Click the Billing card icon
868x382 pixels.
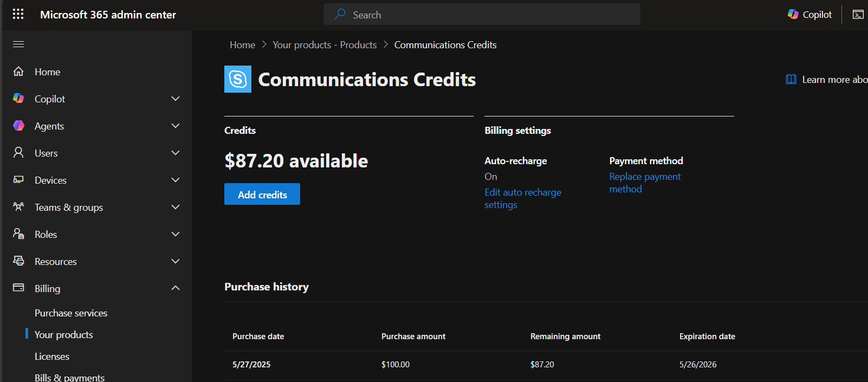[x=18, y=288]
